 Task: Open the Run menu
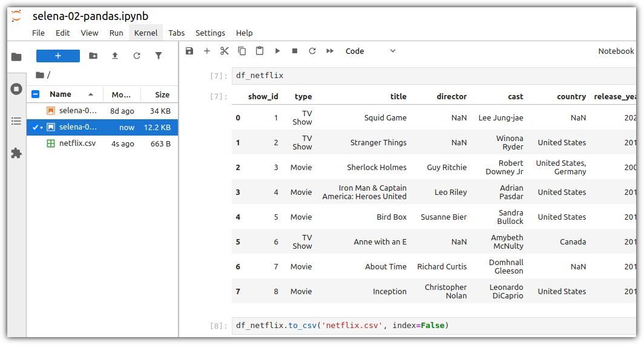(116, 33)
